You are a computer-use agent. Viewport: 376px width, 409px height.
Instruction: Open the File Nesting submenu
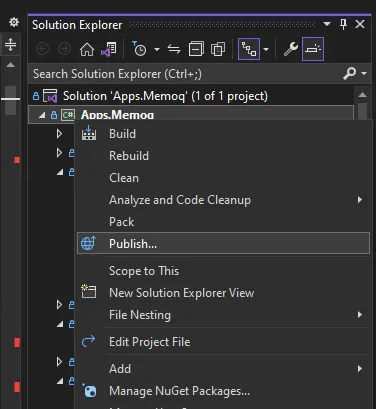click(223, 315)
